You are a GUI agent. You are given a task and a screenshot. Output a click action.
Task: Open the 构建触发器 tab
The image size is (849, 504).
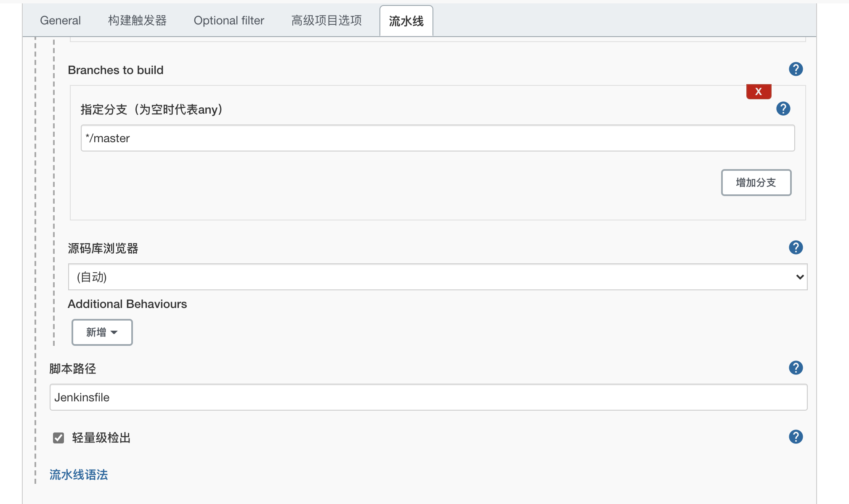click(x=137, y=21)
